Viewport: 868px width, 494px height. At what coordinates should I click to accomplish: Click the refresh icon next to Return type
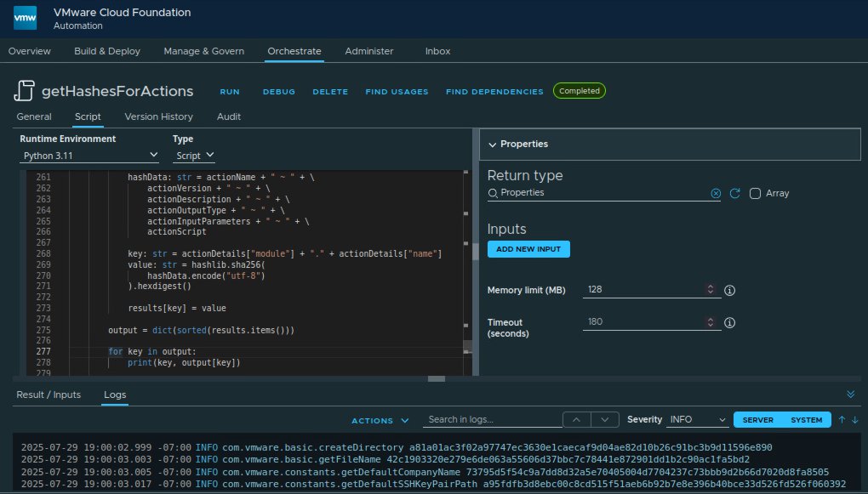click(x=734, y=193)
